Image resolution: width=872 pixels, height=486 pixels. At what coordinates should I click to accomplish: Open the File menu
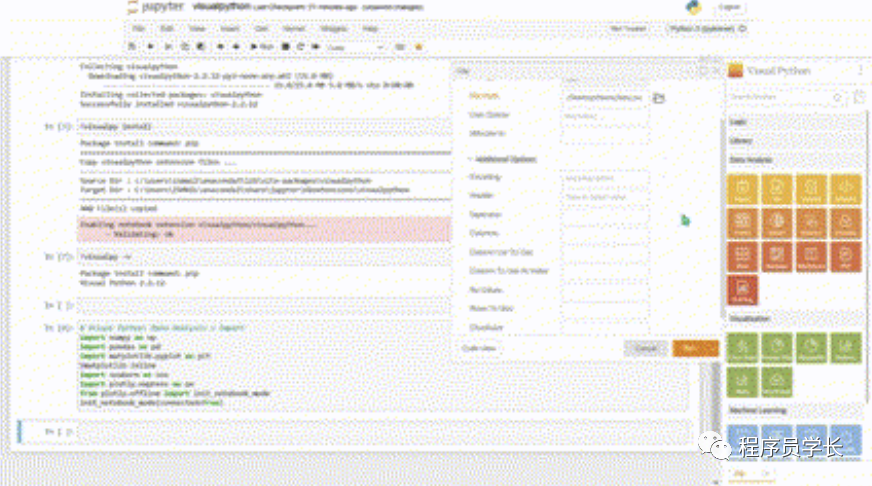point(138,28)
